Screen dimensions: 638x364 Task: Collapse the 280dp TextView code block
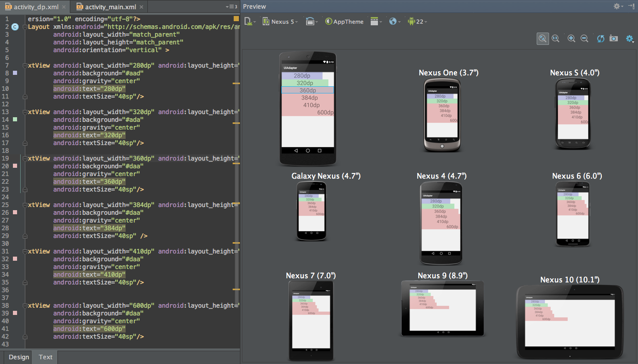coord(24,66)
